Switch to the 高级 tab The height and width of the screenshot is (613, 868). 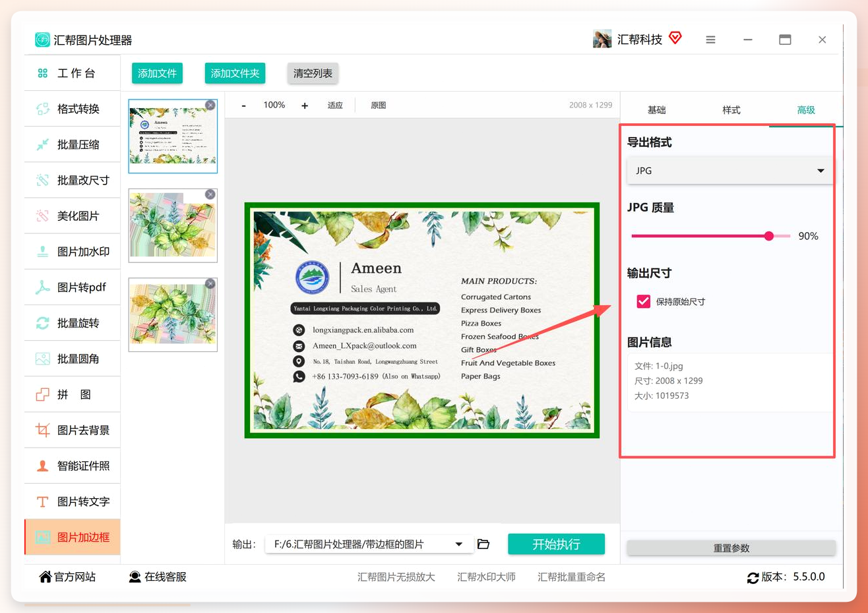click(806, 110)
